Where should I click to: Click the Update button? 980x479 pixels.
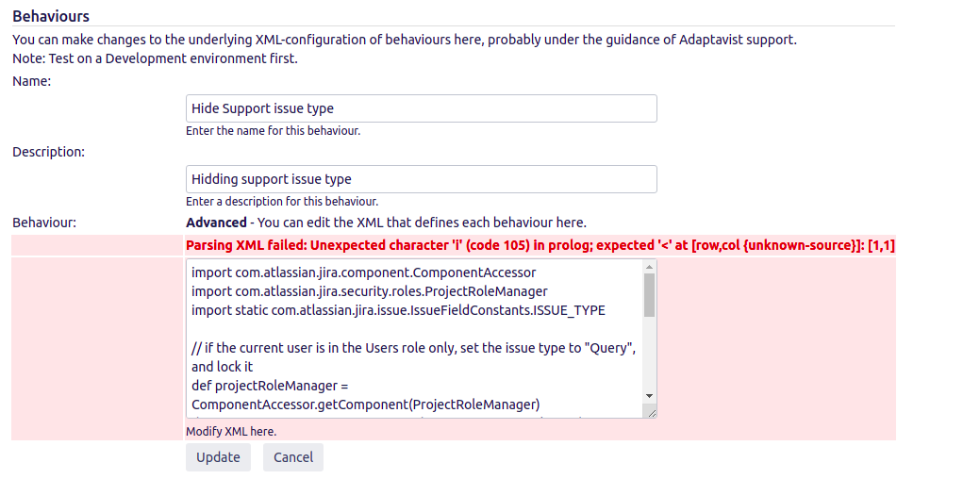coord(218,457)
